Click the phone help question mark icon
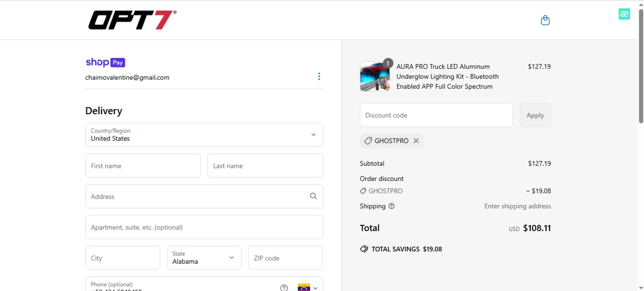644x291 pixels. point(284,288)
